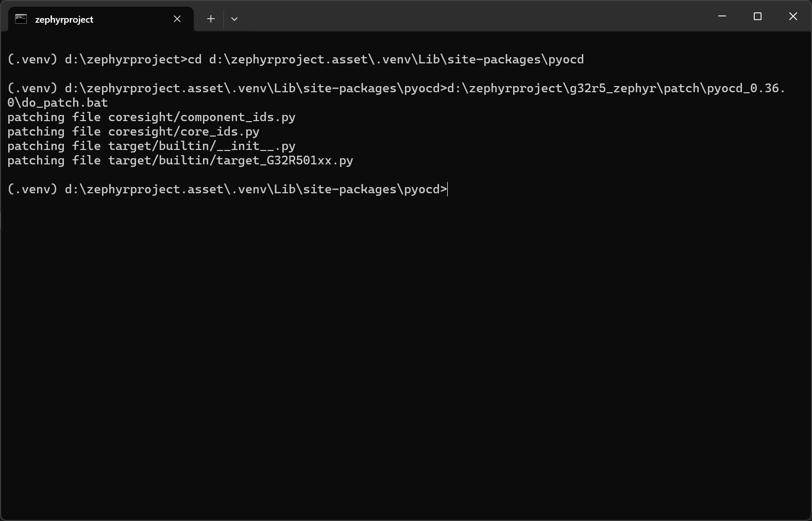Click the 'target/builtin/__init__.py' output line
Viewport: 812px width, 521px height.
coord(201,146)
